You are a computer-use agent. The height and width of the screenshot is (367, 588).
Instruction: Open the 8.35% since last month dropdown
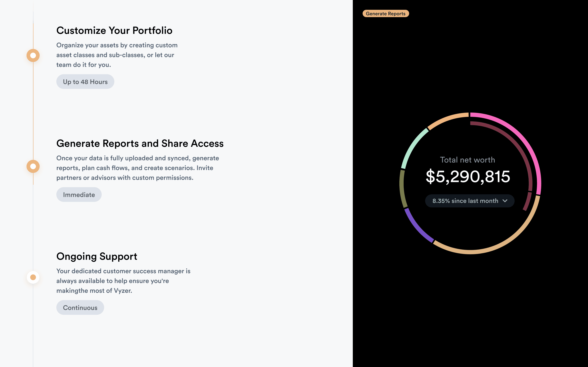coord(470,201)
